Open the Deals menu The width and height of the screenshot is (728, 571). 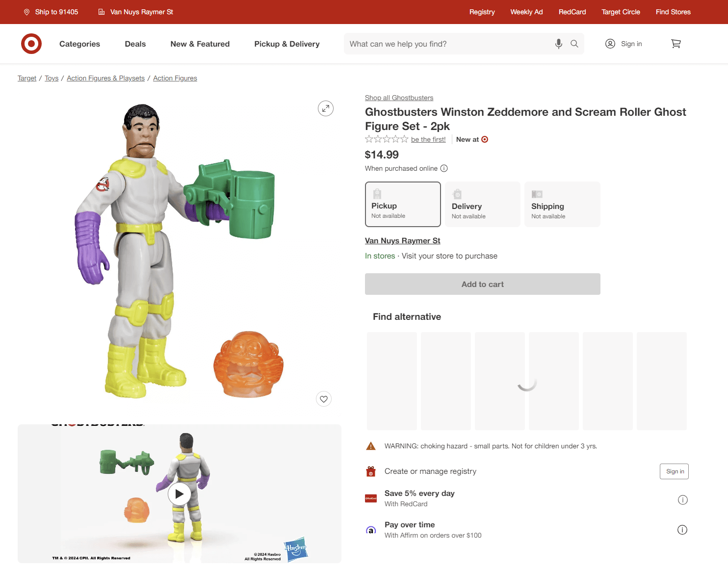click(135, 44)
